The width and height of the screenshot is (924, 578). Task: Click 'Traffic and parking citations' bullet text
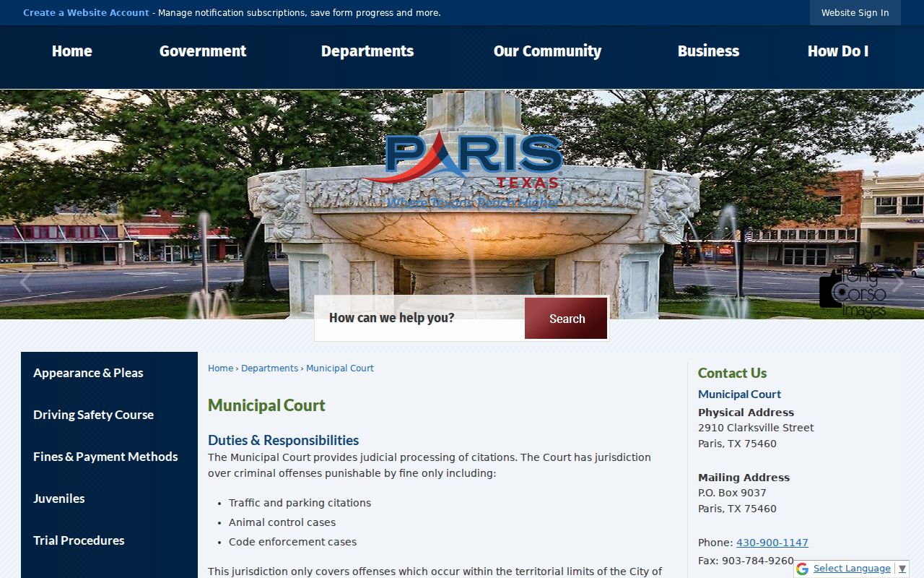pyautogui.click(x=300, y=503)
